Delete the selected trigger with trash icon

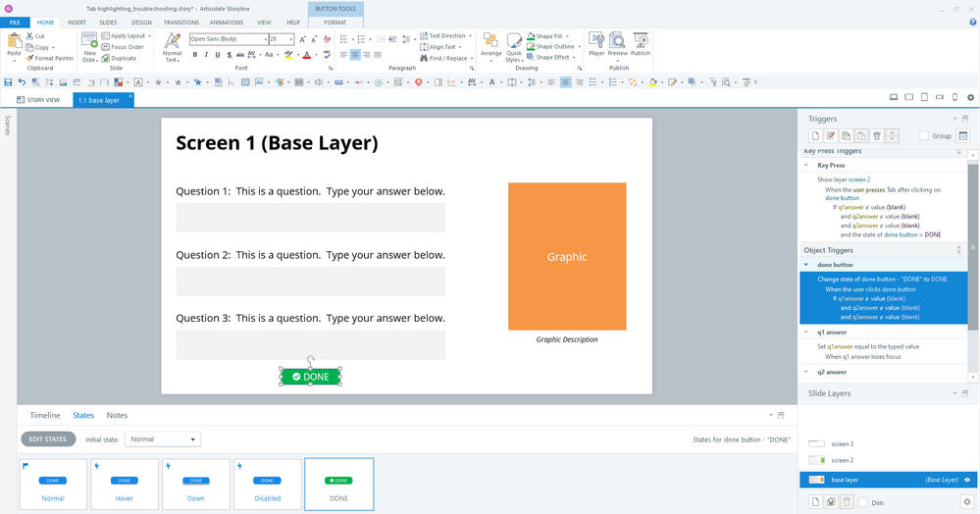877,135
